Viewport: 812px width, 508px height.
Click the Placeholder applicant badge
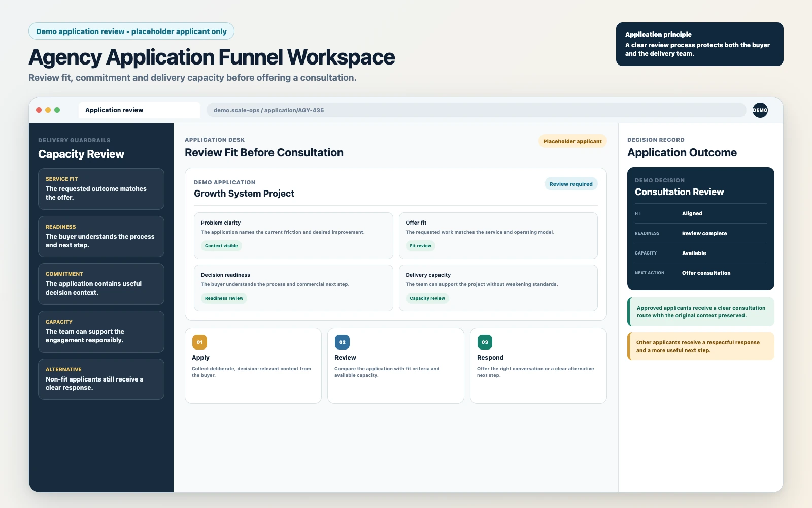click(572, 141)
